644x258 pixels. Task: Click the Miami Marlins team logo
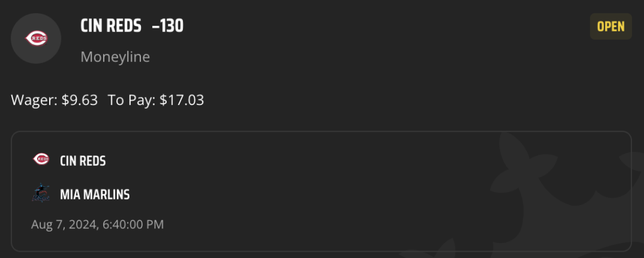tap(41, 193)
